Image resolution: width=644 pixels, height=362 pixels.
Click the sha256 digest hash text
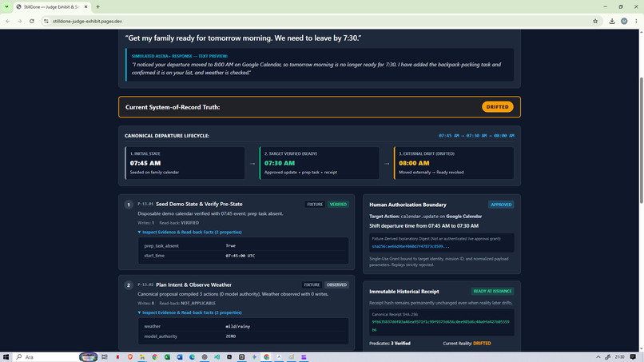click(411, 247)
